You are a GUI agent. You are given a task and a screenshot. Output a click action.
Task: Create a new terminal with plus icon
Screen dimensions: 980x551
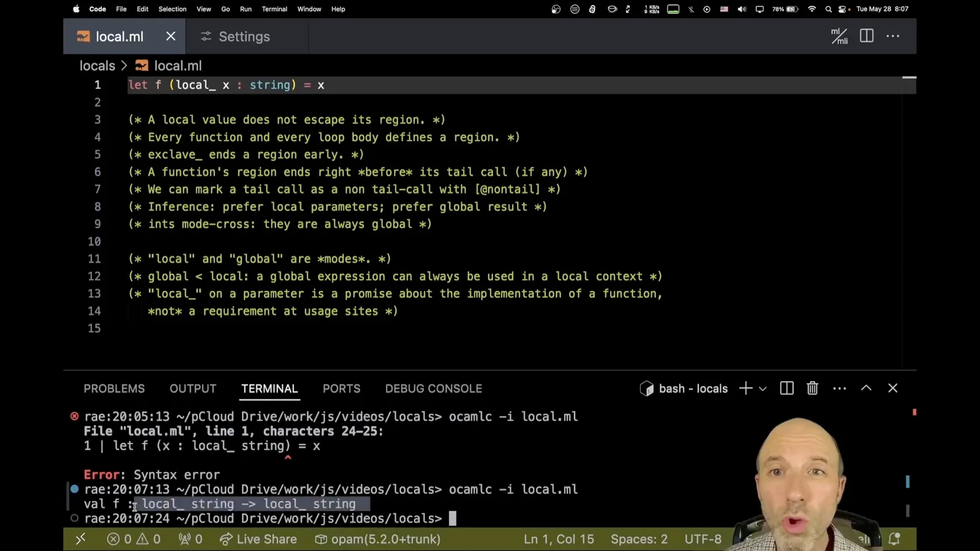tap(745, 388)
